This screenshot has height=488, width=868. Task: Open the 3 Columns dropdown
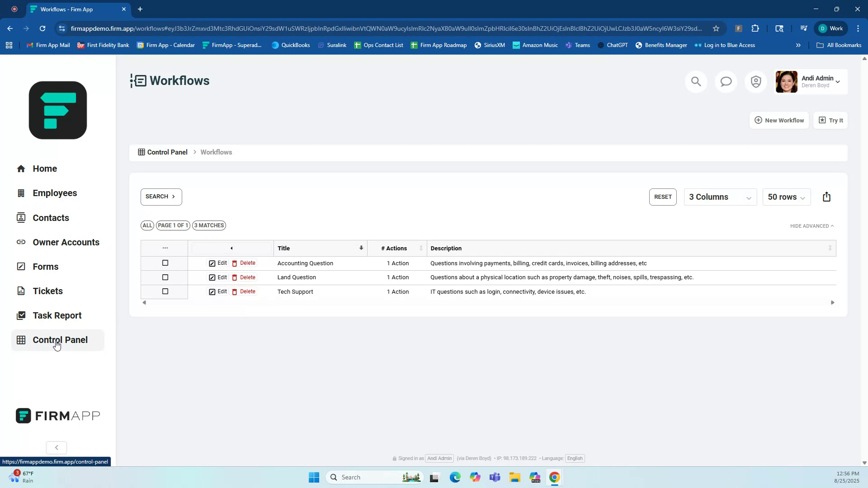[x=720, y=197]
